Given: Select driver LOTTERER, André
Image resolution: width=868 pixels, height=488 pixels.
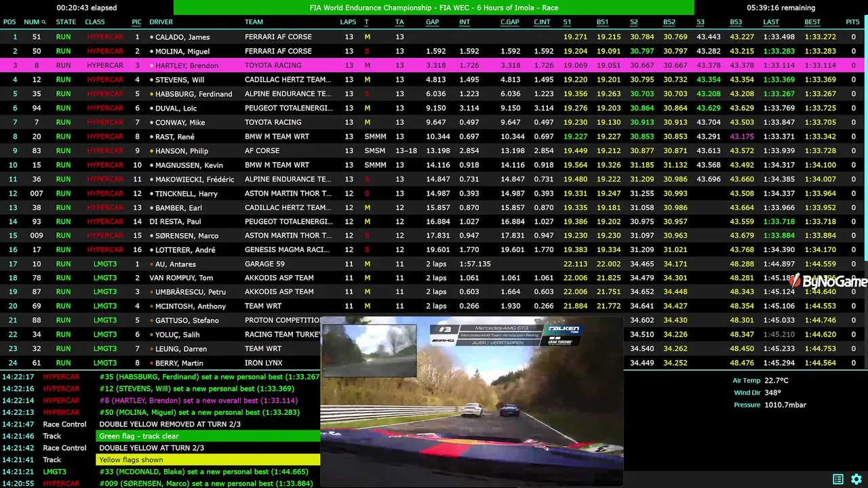Looking at the screenshot, I should click(185, 250).
